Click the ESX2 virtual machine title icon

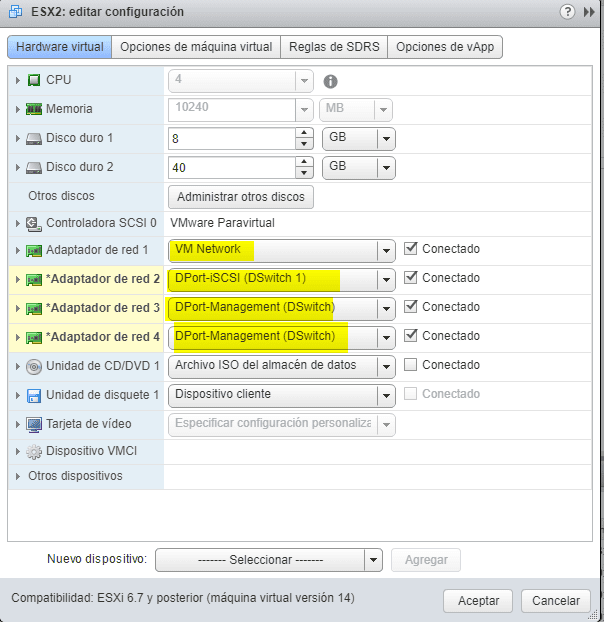(x=15, y=12)
